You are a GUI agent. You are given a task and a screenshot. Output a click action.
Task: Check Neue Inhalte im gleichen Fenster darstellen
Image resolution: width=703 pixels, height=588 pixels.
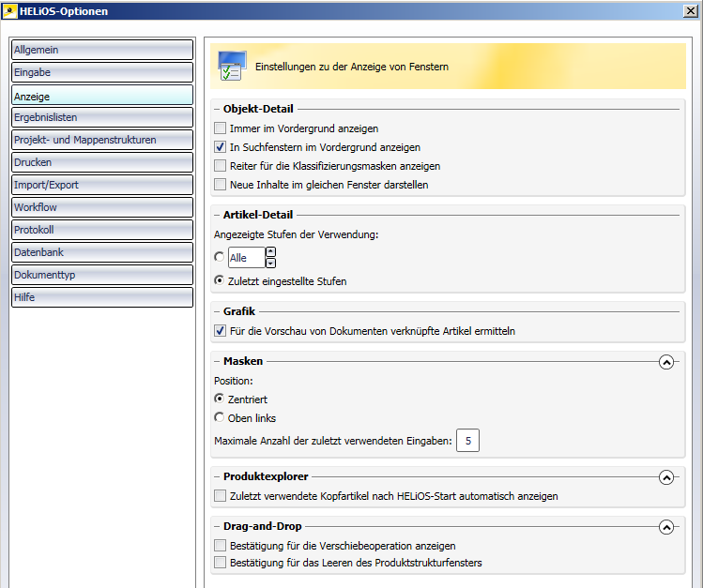click(x=221, y=185)
